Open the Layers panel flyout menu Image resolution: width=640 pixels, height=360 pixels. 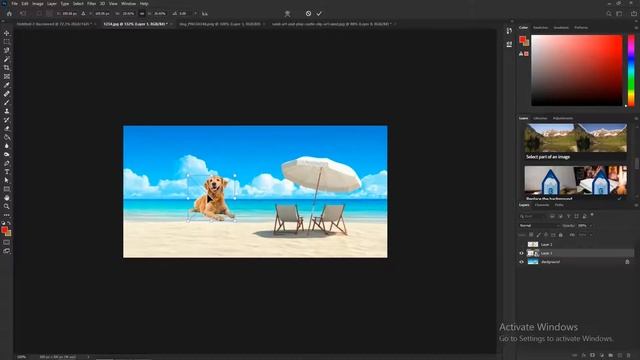[x=636, y=205]
